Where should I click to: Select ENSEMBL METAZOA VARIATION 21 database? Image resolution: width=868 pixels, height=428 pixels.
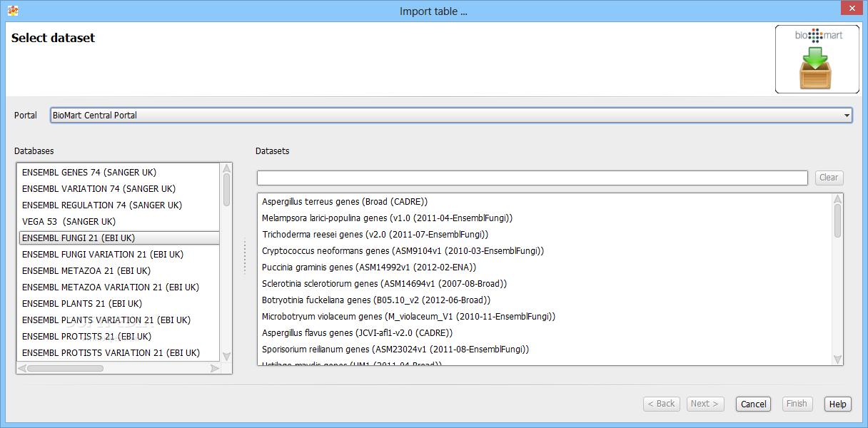(x=119, y=287)
